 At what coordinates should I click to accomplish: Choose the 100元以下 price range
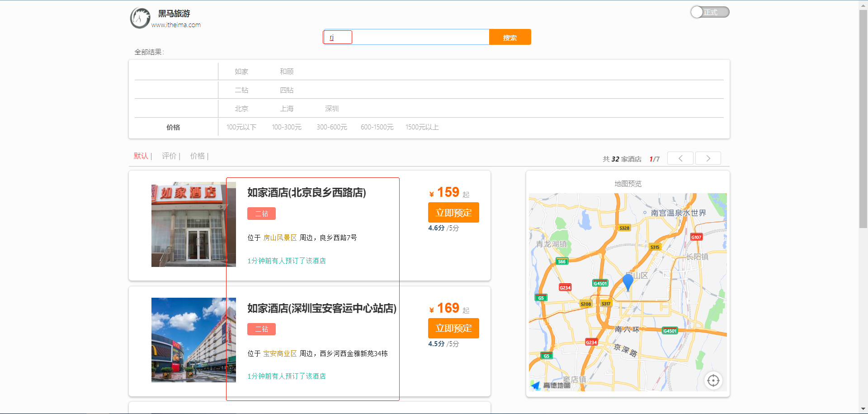click(241, 127)
